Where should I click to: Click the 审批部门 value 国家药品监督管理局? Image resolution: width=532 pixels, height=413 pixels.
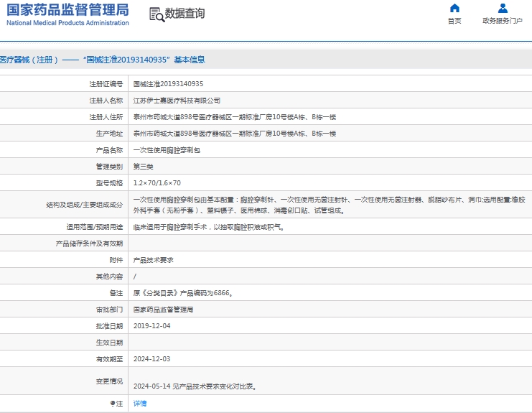(163, 310)
